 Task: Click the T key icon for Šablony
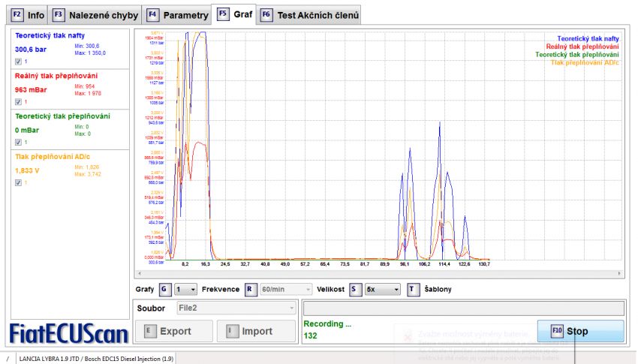coord(414,289)
